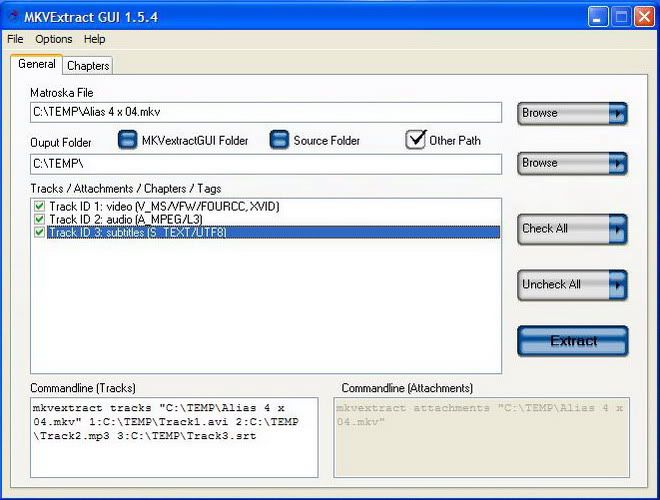Screen dimensions: 660x500
Task: Open the File menu
Action: [x=15, y=39]
